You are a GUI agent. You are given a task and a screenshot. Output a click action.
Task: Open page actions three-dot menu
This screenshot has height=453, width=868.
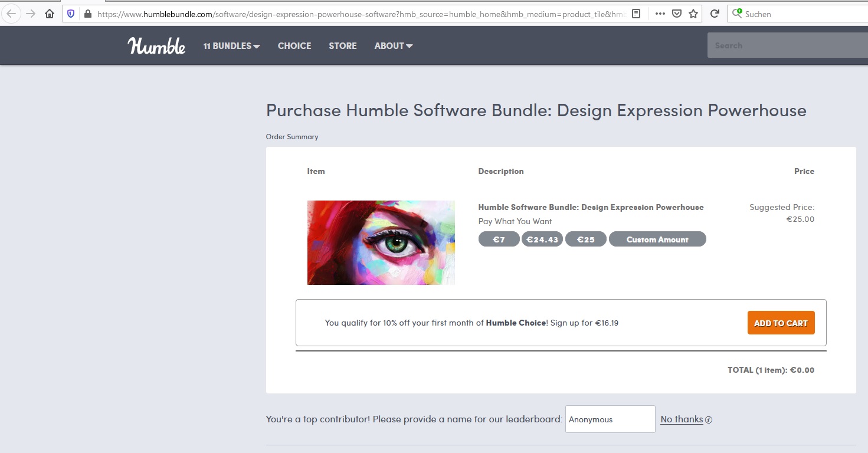pos(660,14)
